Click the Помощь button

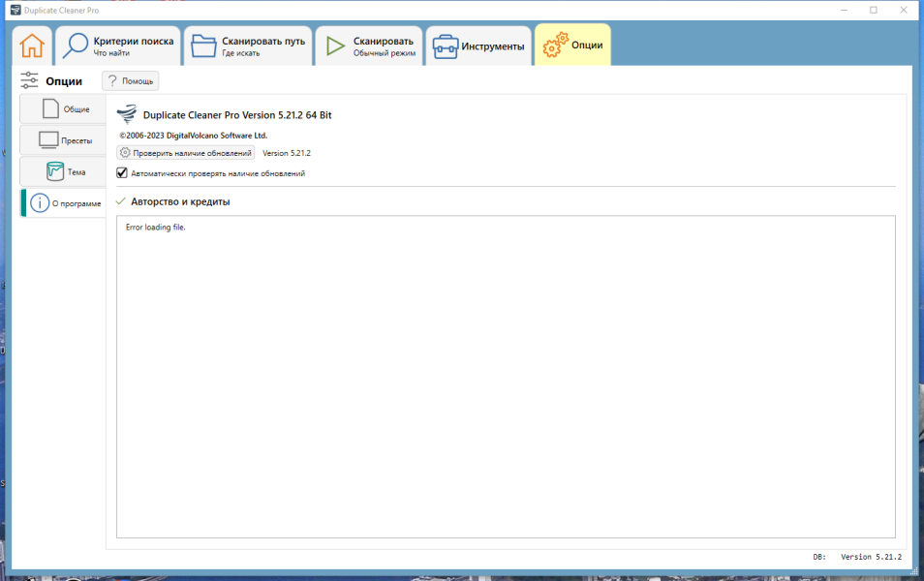click(130, 80)
